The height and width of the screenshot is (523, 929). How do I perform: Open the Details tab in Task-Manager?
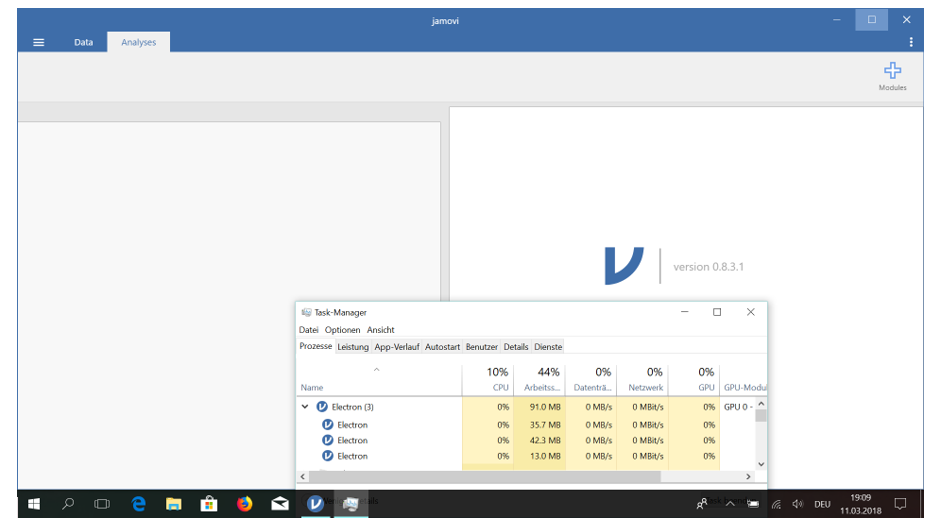(515, 347)
